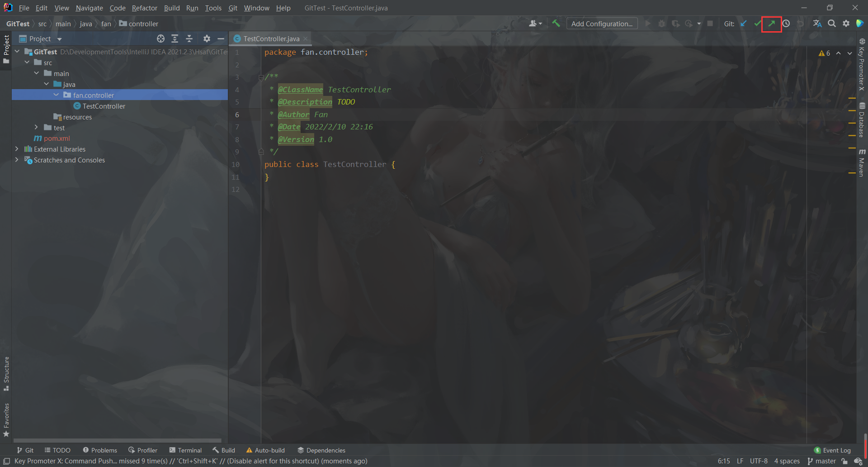Expand External Libraries node
868x467 pixels.
point(17,149)
